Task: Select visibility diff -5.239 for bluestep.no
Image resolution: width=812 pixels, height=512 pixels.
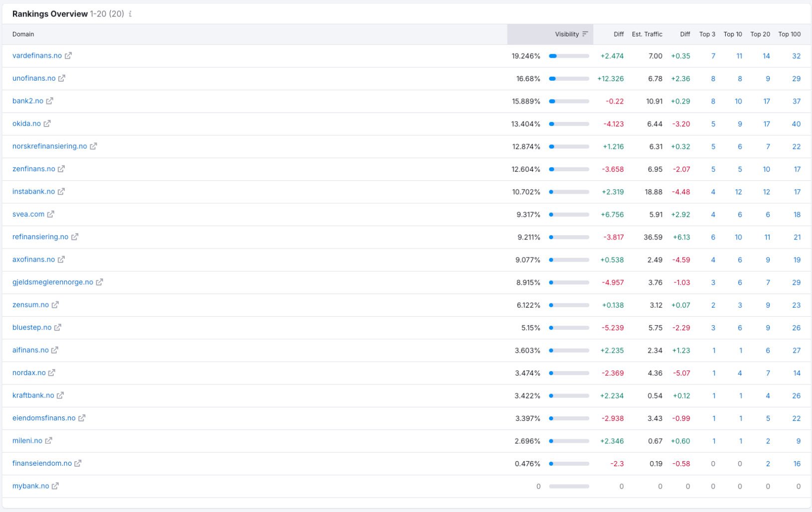Action: 613,328
